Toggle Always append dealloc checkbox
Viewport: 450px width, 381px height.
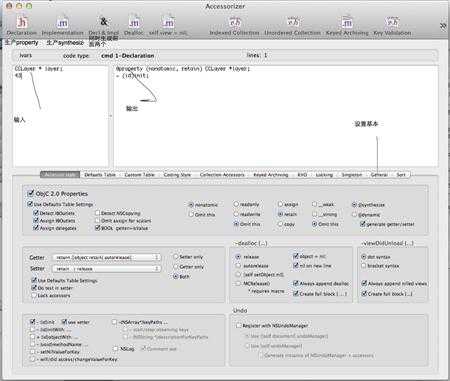(295, 283)
